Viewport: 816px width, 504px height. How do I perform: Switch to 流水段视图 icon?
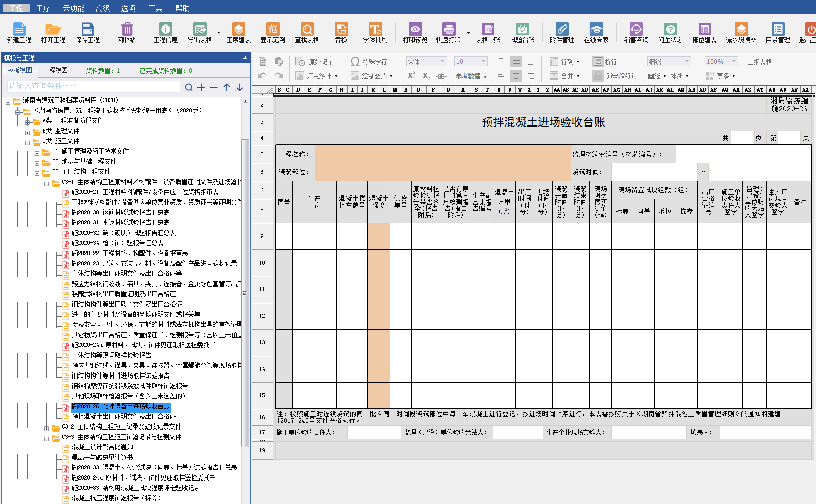(741, 33)
